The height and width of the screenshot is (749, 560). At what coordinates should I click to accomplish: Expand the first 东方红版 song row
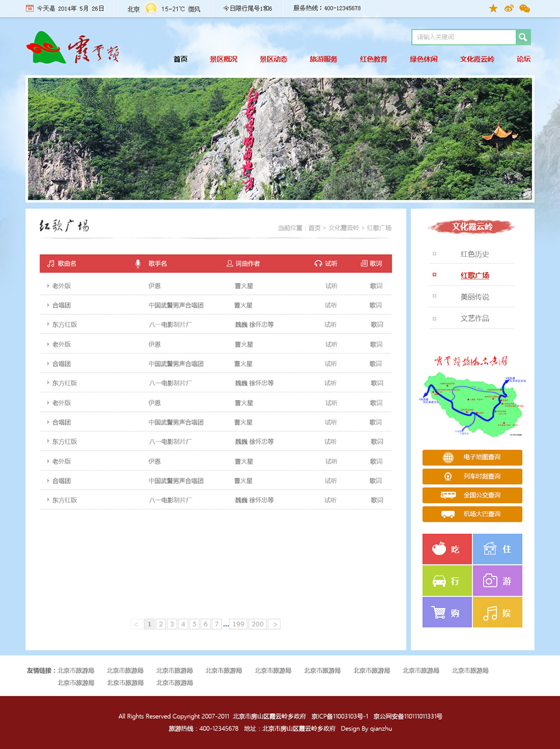[64, 325]
